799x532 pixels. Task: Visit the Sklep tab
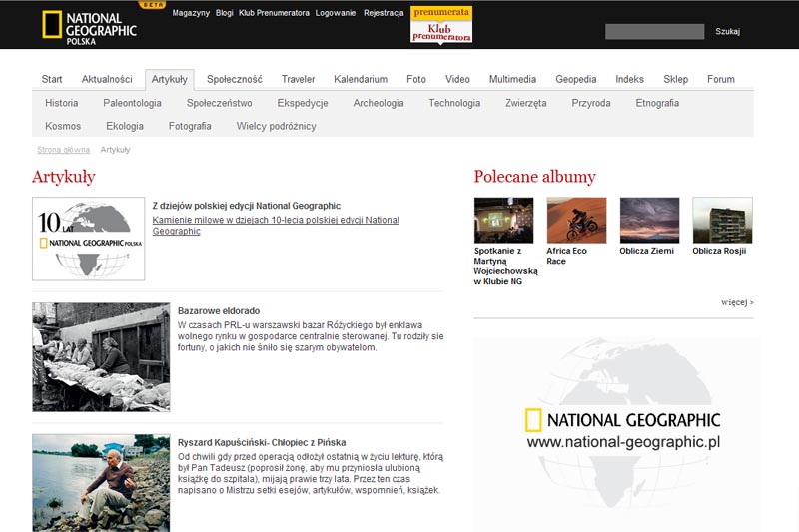676,79
